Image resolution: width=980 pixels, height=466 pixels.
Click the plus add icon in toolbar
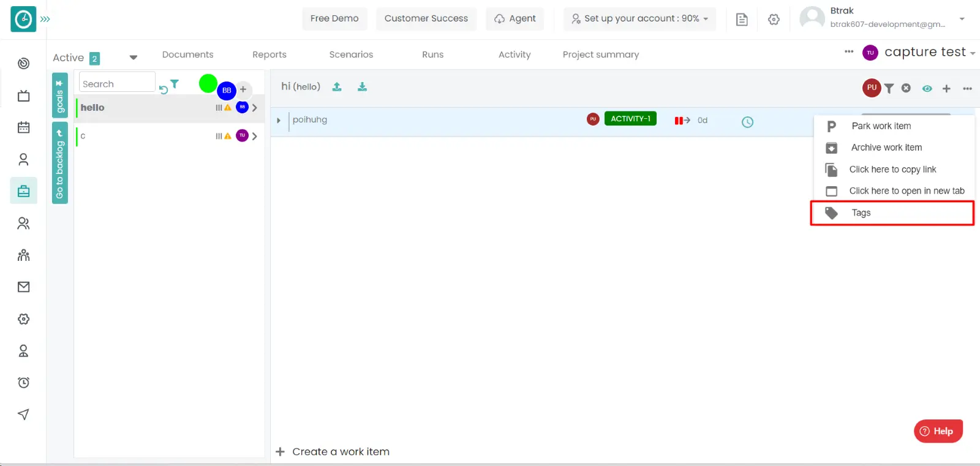946,89
